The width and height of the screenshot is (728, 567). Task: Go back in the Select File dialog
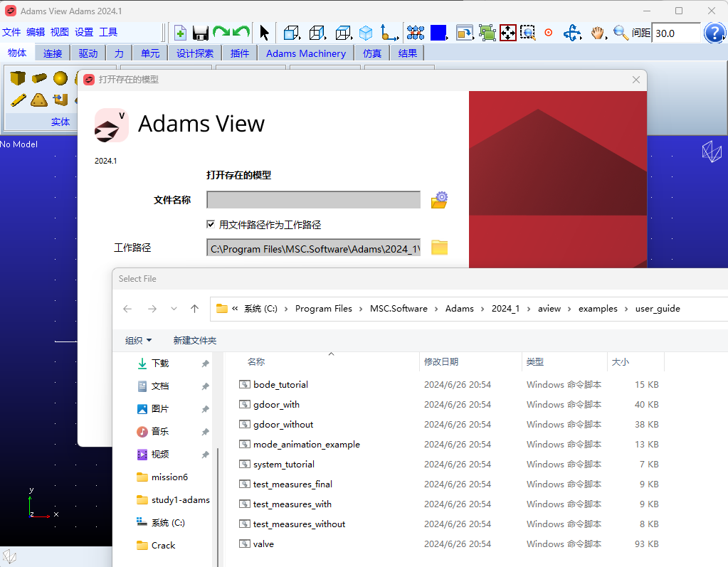[x=127, y=309]
